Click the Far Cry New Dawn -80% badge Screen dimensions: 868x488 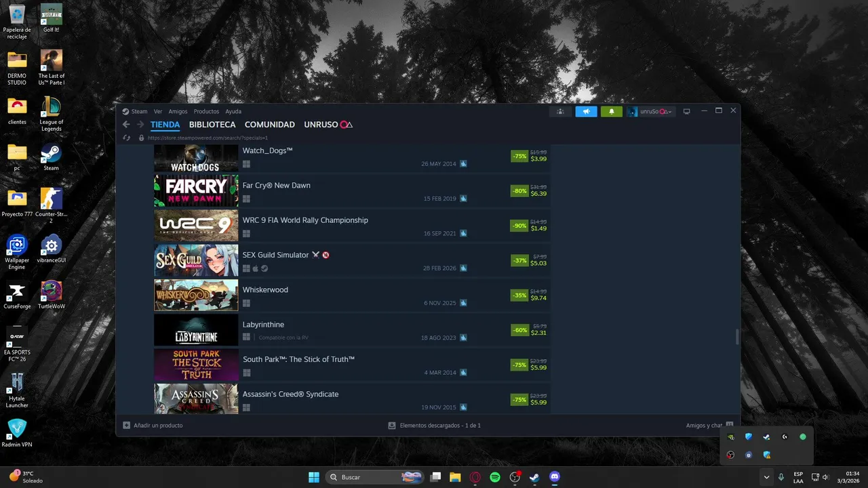tap(519, 191)
